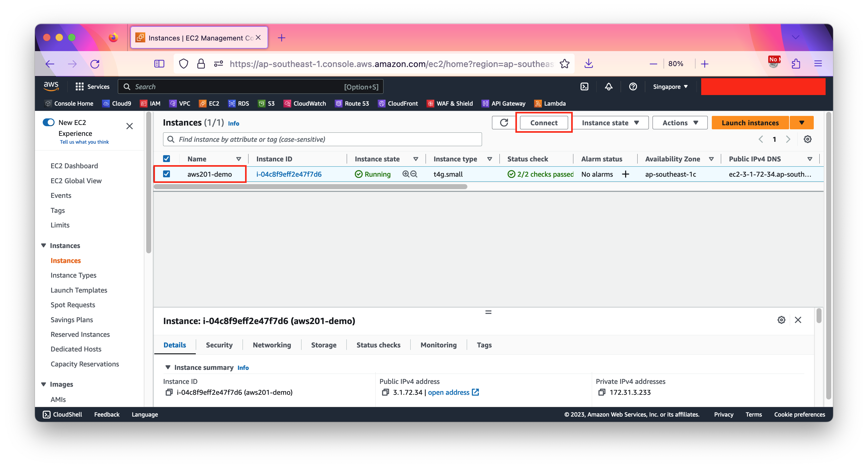Copy the Private IPv4 address
Screen dimensions: 868x468
point(601,392)
